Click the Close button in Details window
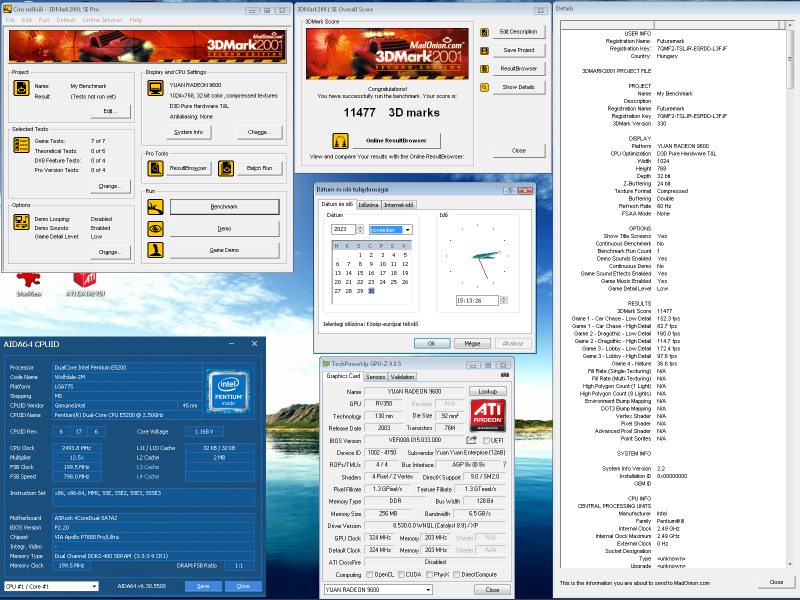 pos(776,582)
